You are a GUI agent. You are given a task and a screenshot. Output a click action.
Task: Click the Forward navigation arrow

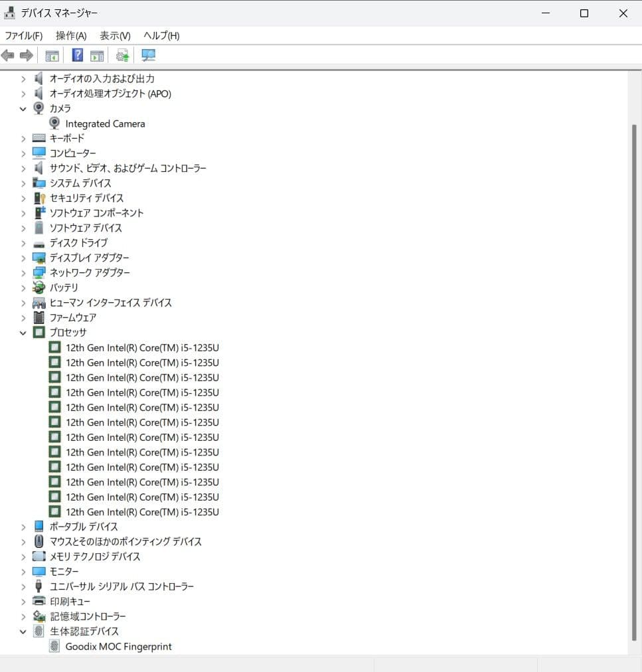click(25, 55)
